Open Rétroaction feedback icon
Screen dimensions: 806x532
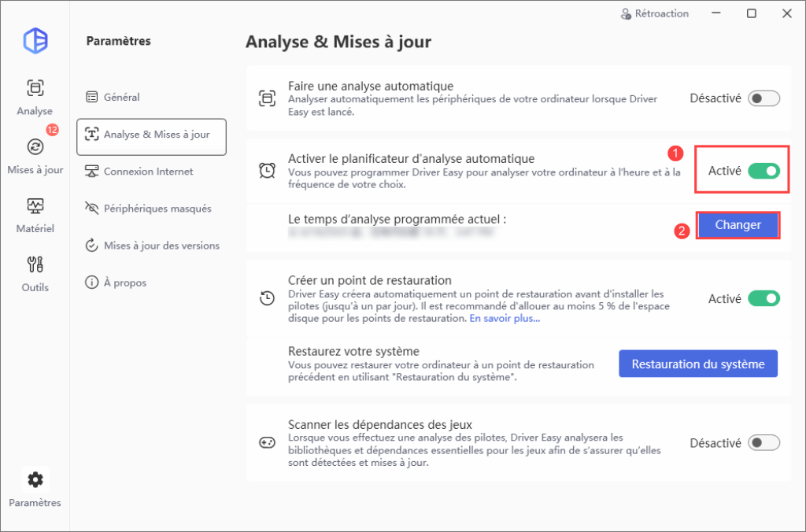pos(626,14)
